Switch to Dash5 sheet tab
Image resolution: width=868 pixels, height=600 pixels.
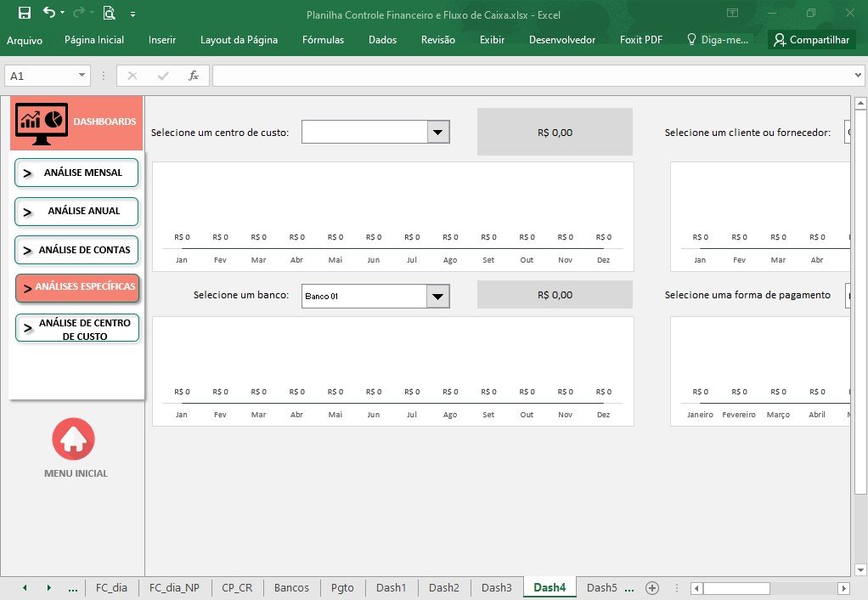tap(601, 588)
